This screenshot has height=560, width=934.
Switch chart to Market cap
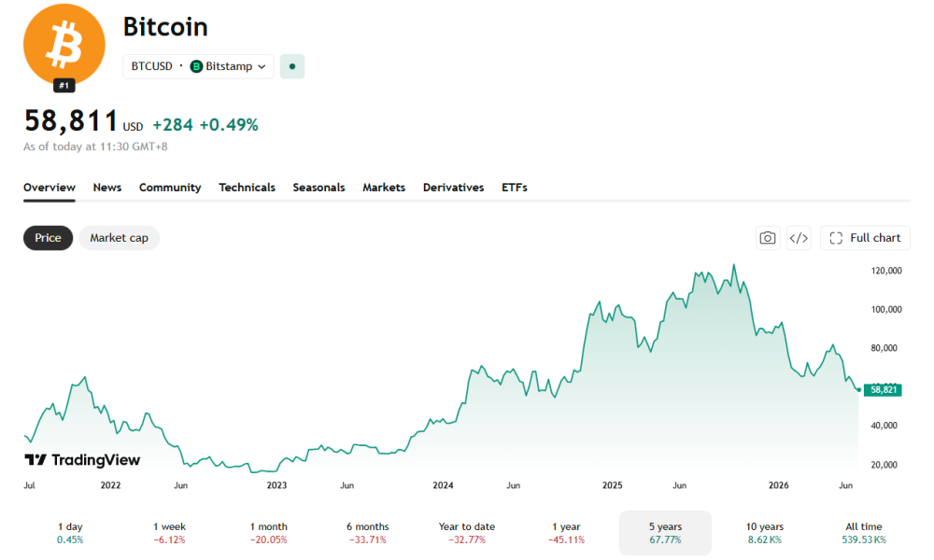point(120,238)
